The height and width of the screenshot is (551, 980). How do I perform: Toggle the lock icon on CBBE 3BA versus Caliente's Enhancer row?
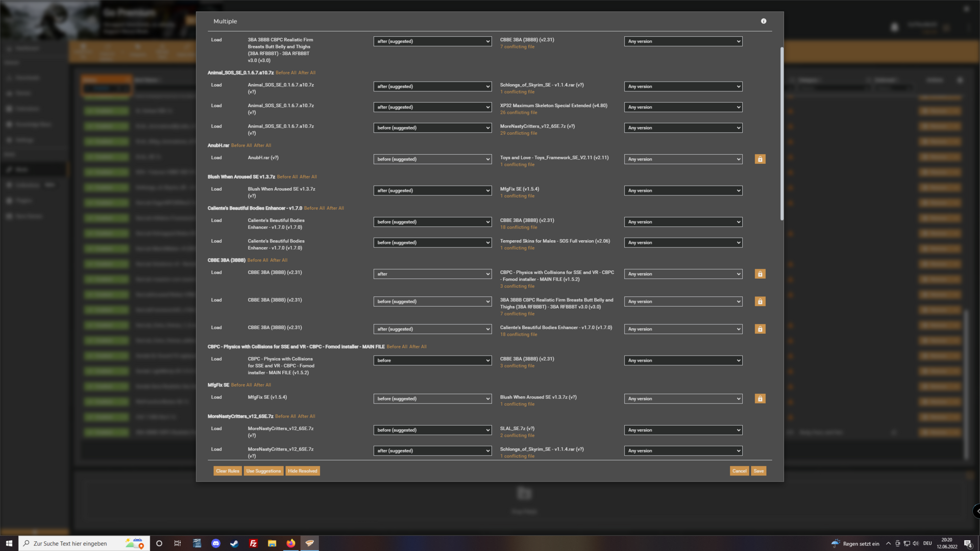coord(760,329)
